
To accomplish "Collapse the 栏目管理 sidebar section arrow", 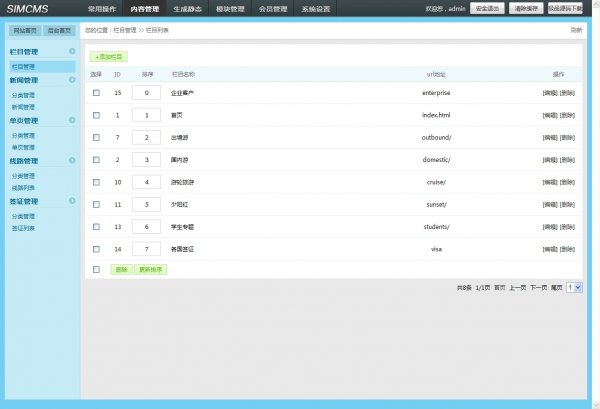I will point(72,50).
